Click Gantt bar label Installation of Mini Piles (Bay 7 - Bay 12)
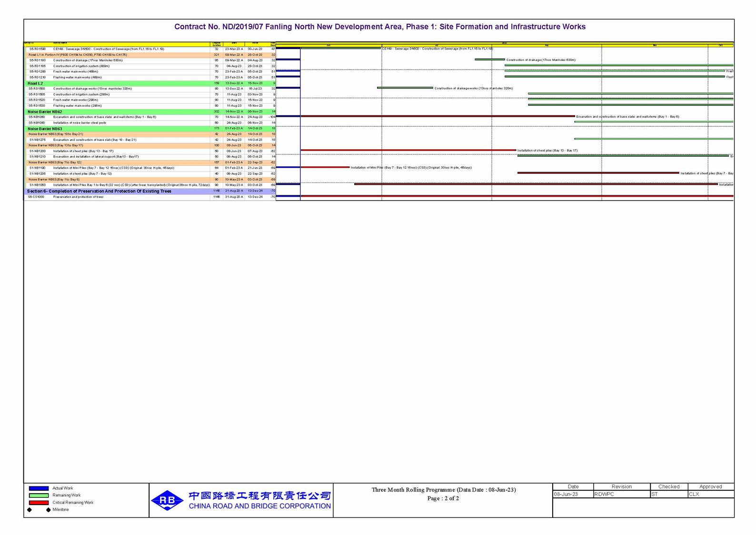This screenshot has width=756, height=535. pyautogui.click(x=411, y=168)
